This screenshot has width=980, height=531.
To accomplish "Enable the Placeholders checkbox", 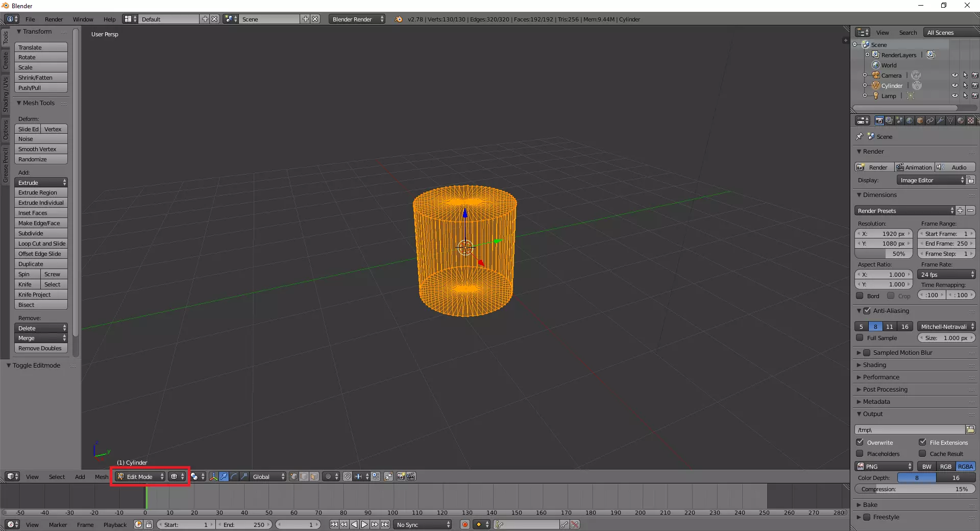I will click(x=860, y=453).
